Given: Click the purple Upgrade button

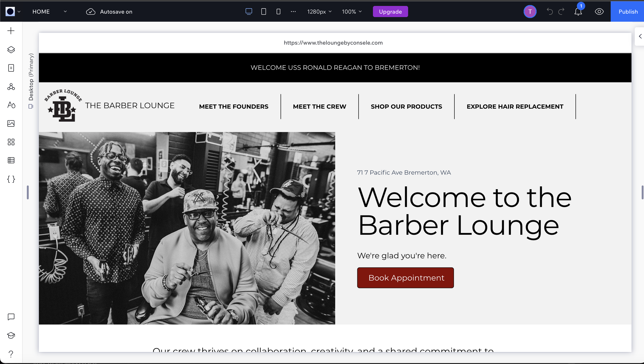Looking at the screenshot, I should pos(390,12).
